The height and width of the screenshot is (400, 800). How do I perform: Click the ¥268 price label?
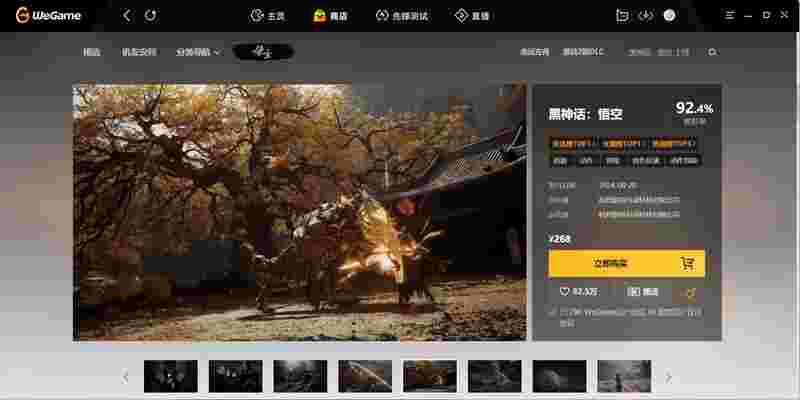pyautogui.click(x=560, y=239)
